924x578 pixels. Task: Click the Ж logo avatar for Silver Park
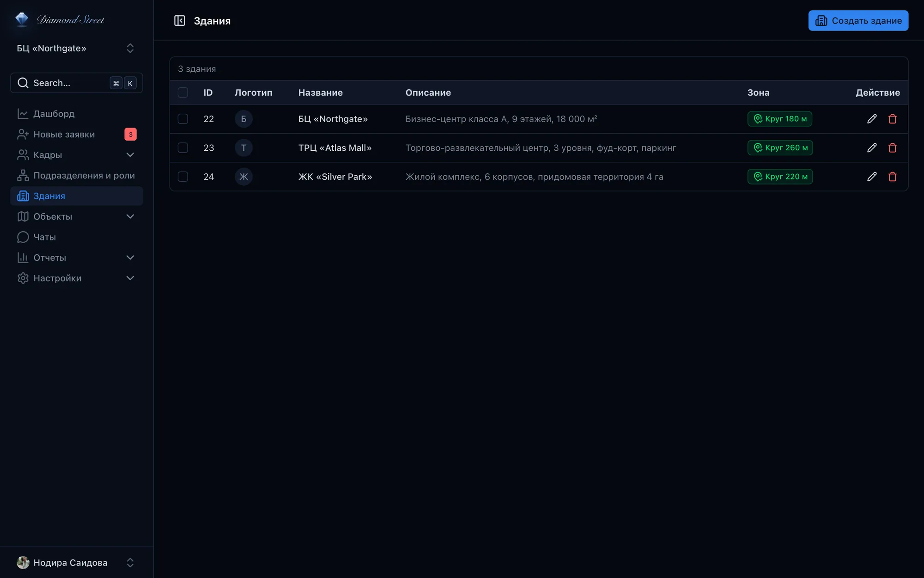[243, 177]
